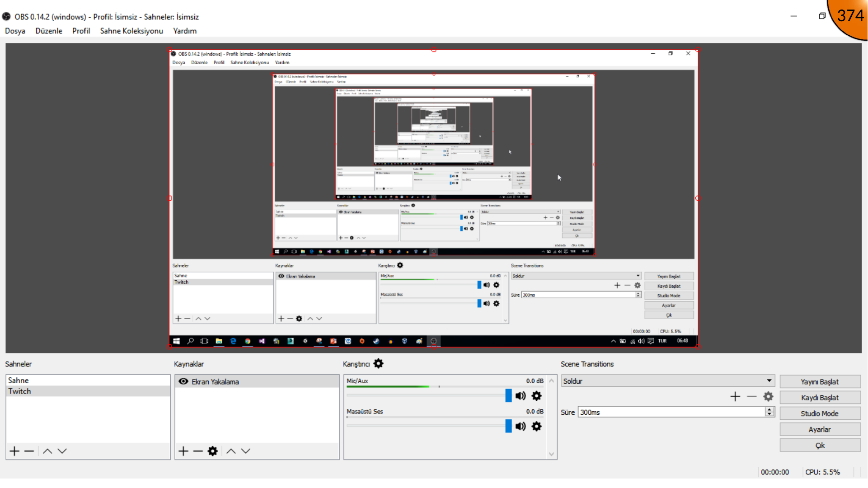868x488 pixels.
Task: Click File Explorer icon in preview taskbar
Action: point(219,341)
